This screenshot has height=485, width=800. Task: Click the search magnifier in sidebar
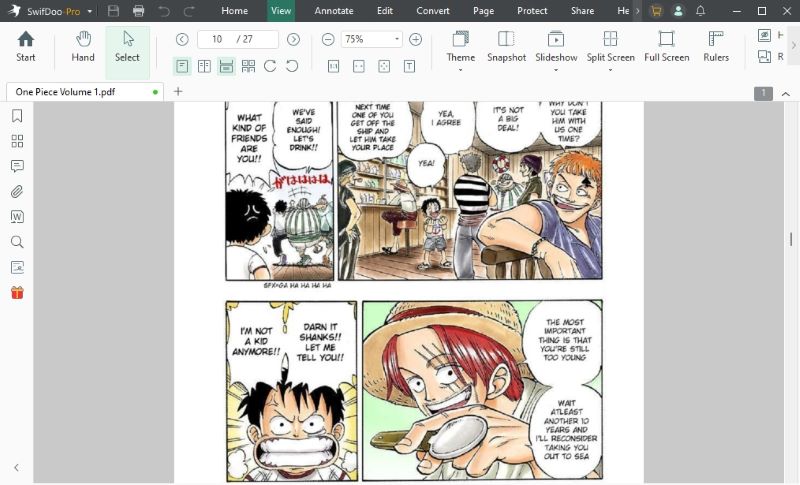pos(17,242)
